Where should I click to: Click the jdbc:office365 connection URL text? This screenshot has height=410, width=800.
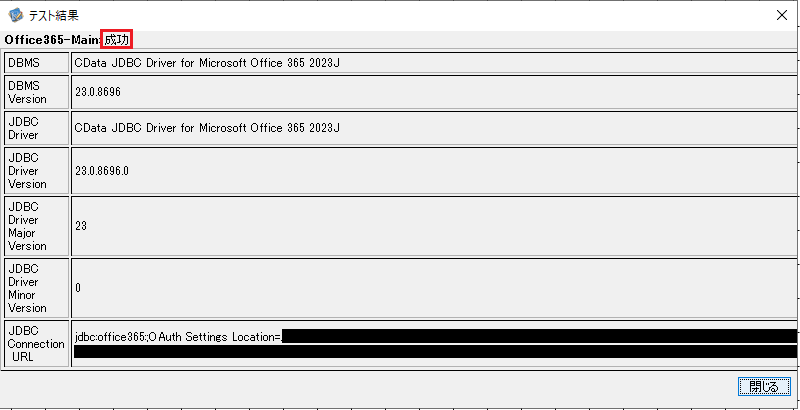(x=178, y=337)
